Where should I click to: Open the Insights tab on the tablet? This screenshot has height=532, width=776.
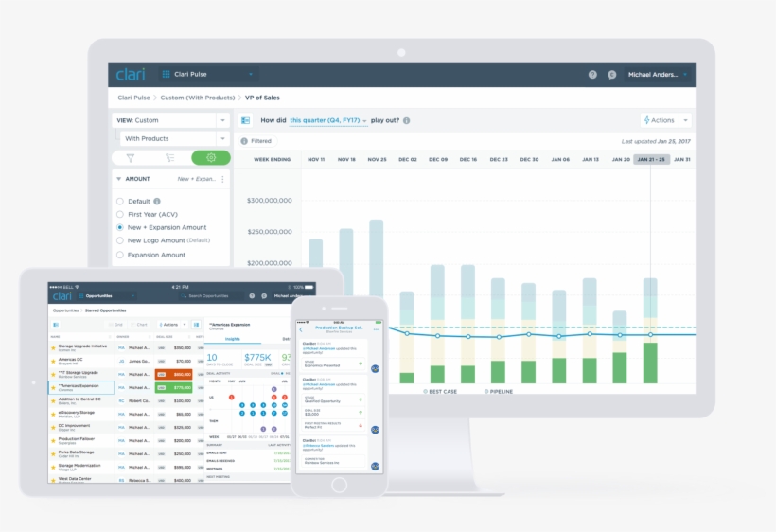tap(233, 337)
